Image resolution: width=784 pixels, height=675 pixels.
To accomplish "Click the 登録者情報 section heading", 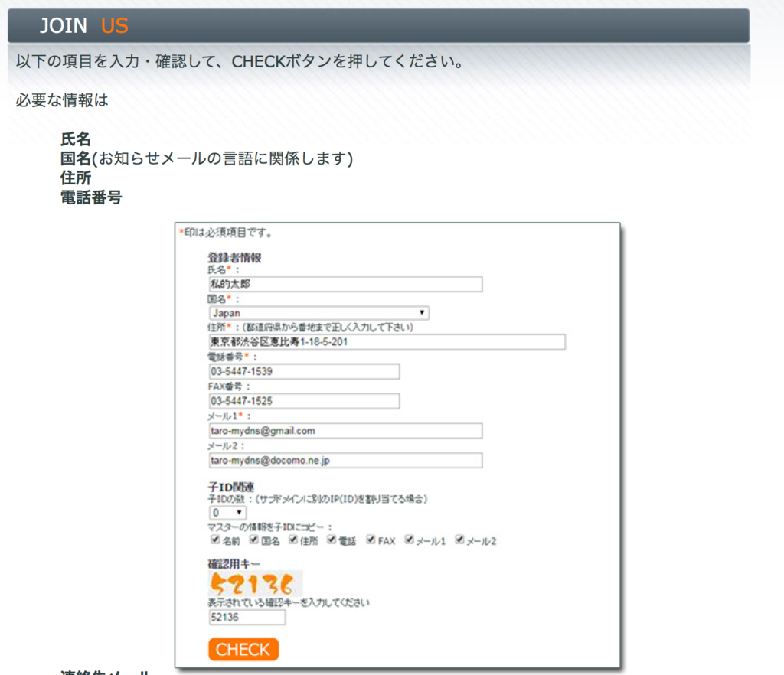I will [x=234, y=258].
